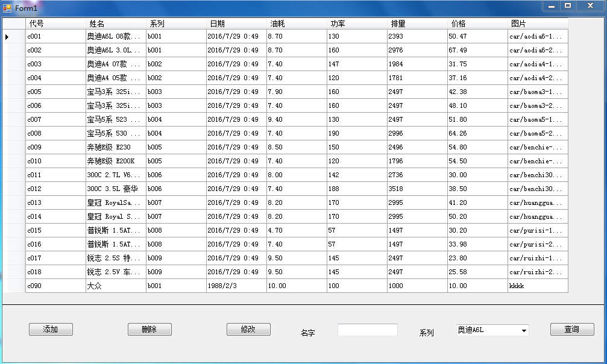Select cell c090 in the 代号 column
Screen dimensions: 607x364
(55, 286)
